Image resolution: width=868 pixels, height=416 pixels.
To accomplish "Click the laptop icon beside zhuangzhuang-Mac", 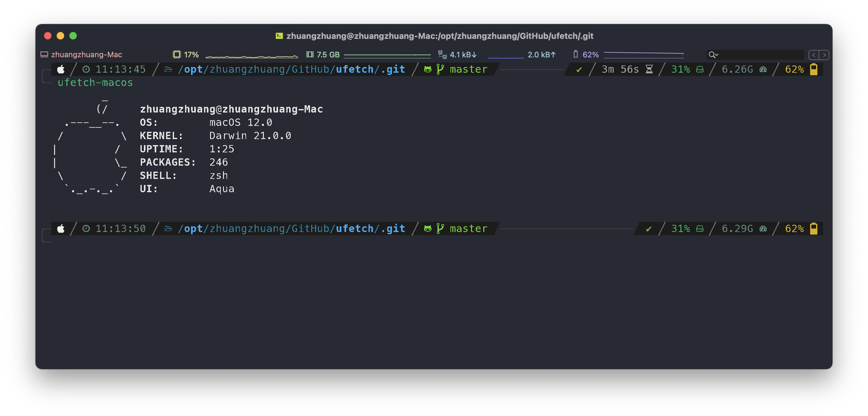I will click(44, 55).
